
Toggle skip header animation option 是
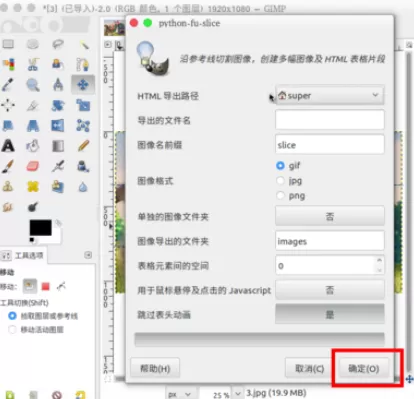[330, 314]
